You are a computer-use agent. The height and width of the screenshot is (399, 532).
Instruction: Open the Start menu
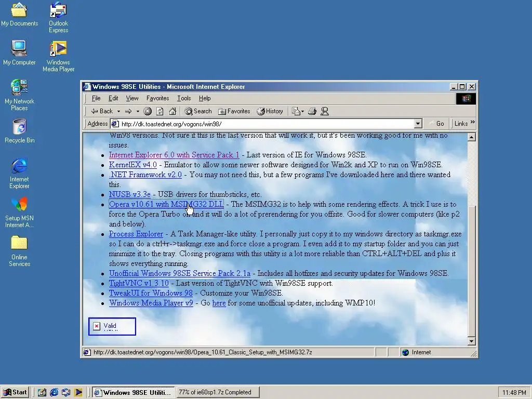[x=15, y=392]
